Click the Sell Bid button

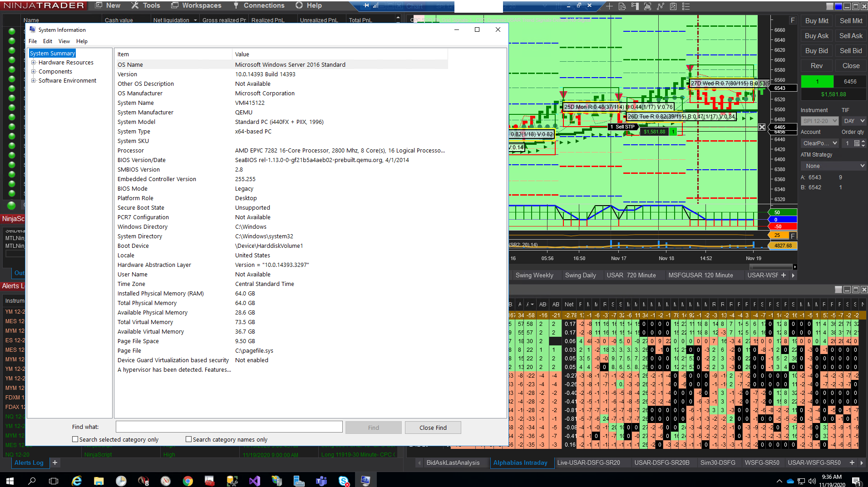click(851, 51)
